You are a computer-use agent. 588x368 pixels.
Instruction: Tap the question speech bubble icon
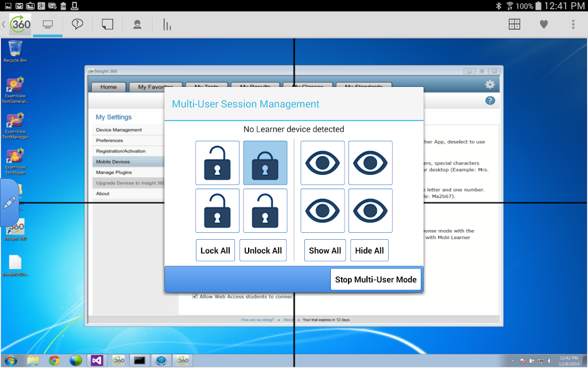click(78, 24)
